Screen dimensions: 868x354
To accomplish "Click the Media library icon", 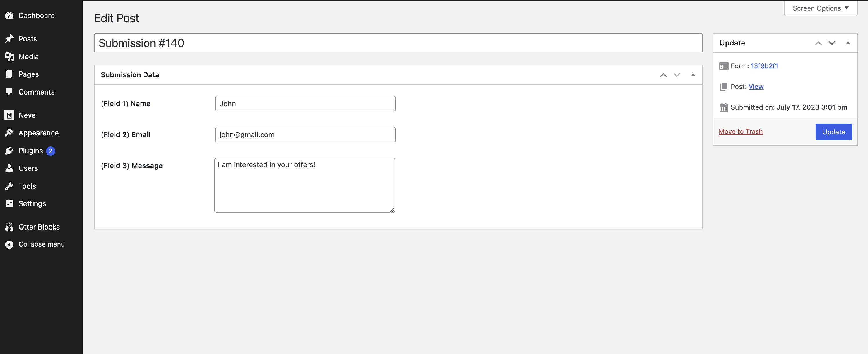I will pyautogui.click(x=10, y=57).
